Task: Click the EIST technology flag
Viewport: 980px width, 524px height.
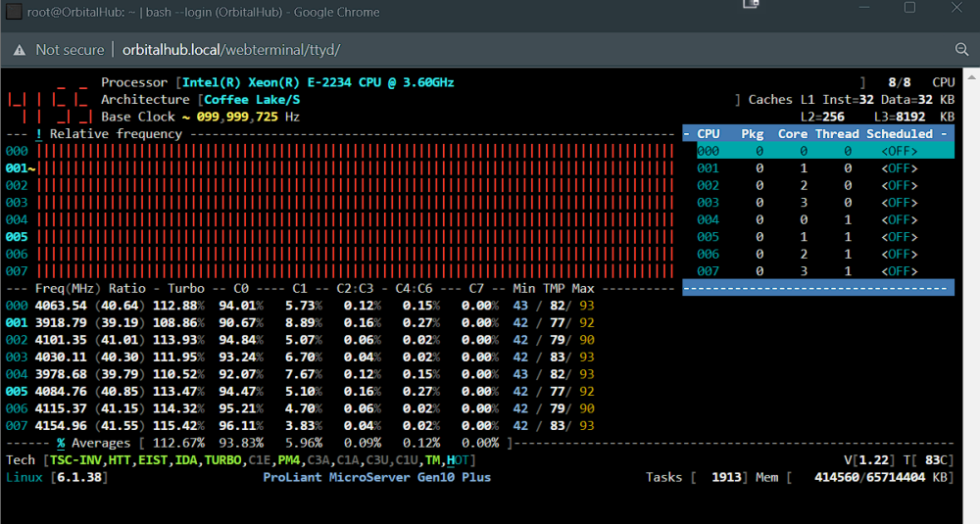Action: tap(153, 460)
